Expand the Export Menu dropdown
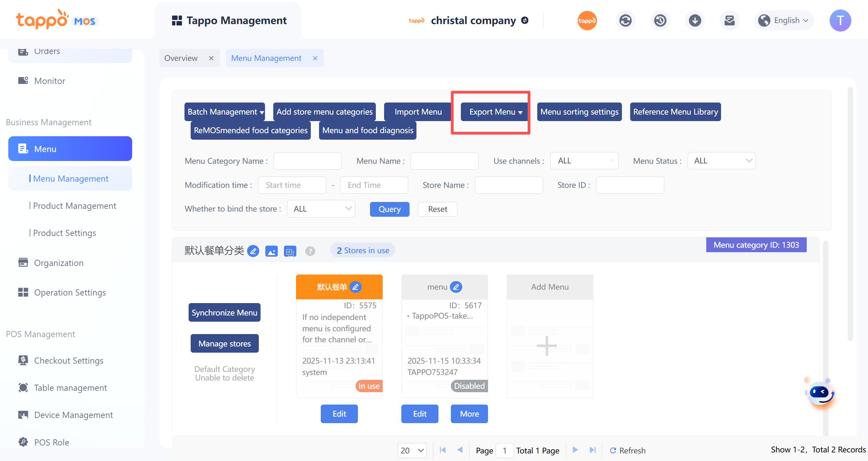Viewport: 868px width, 461px height. pos(495,112)
